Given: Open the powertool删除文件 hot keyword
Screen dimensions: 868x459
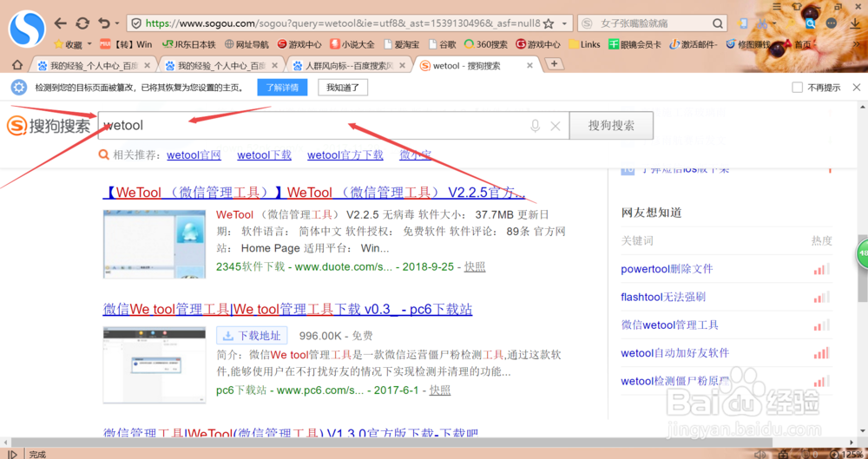Looking at the screenshot, I should click(x=667, y=269).
